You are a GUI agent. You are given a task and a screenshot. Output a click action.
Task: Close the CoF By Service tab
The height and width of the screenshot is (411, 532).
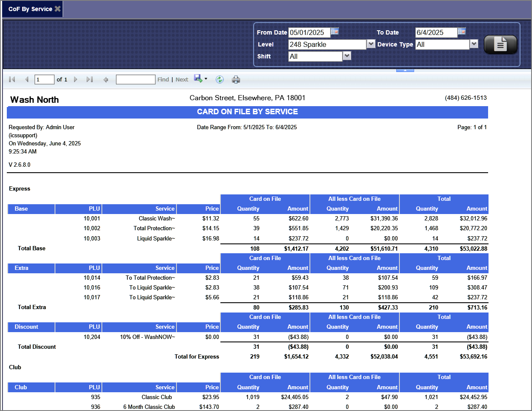point(58,9)
